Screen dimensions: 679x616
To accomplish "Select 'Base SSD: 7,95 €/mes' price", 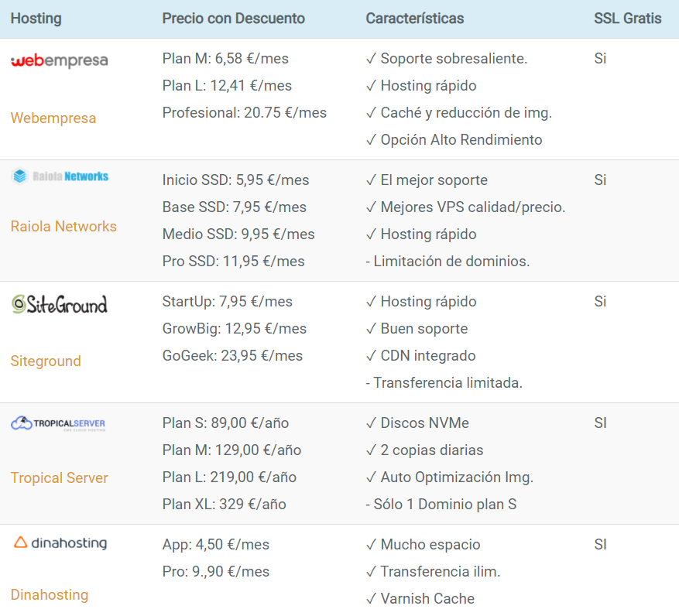I will tap(235, 207).
